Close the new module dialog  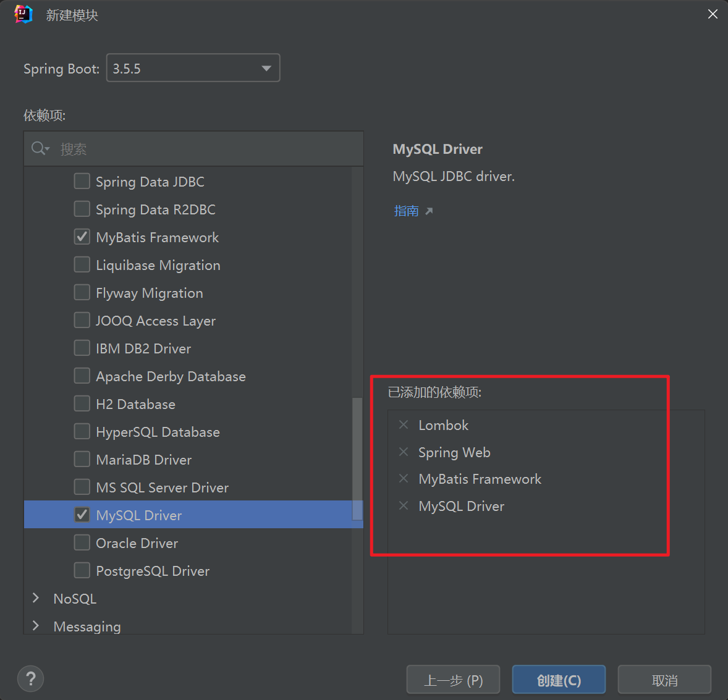[713, 14]
